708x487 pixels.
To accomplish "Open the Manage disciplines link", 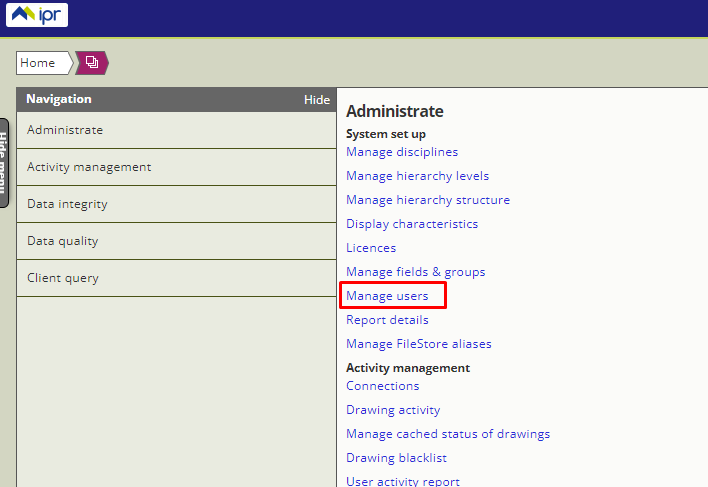I will click(x=402, y=152).
